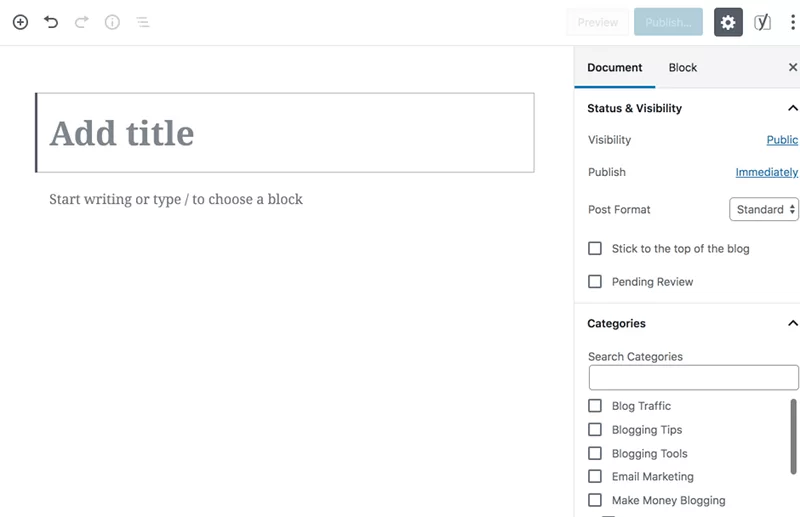This screenshot has width=800, height=517.
Task: Click the Publish button
Action: [668, 22]
